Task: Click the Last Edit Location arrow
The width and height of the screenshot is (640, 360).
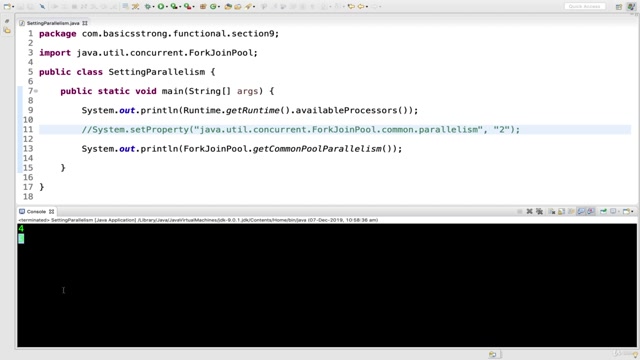Action: pos(351,7)
